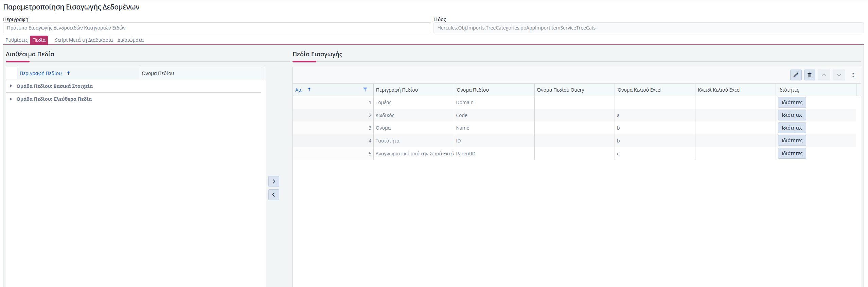Click the Περιγραφή input field
The height and width of the screenshot is (287, 868).
point(217,28)
